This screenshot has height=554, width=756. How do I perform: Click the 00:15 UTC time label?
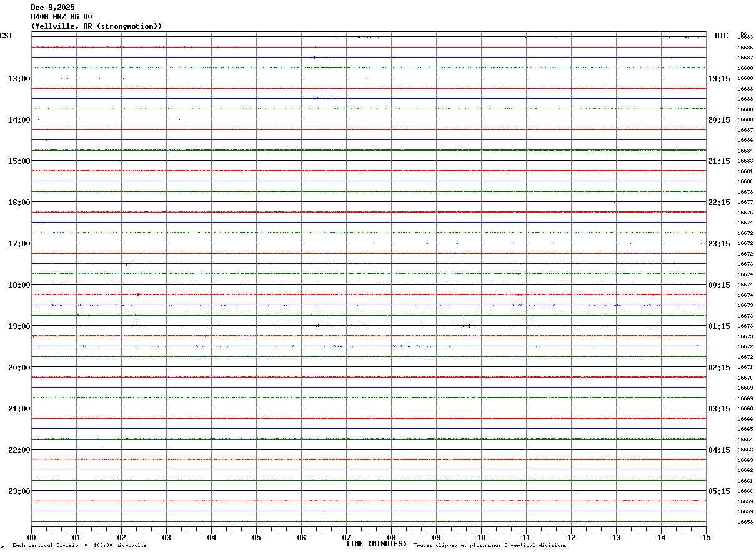pyautogui.click(x=719, y=285)
